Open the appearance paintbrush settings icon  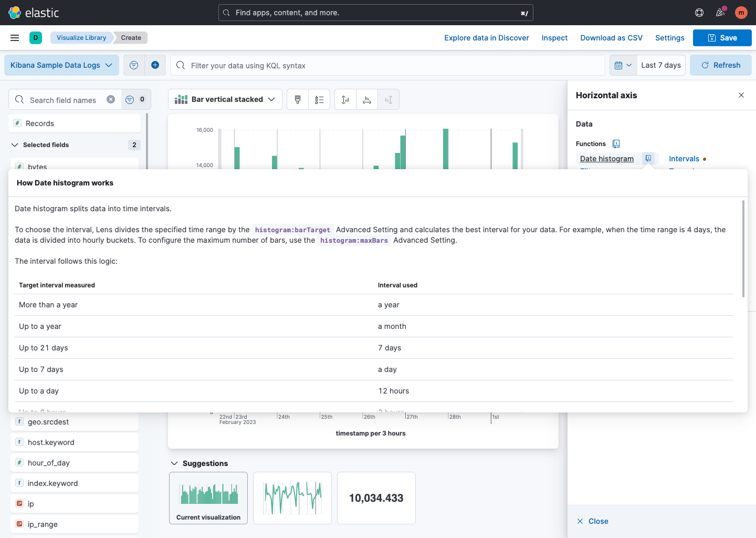[298, 99]
